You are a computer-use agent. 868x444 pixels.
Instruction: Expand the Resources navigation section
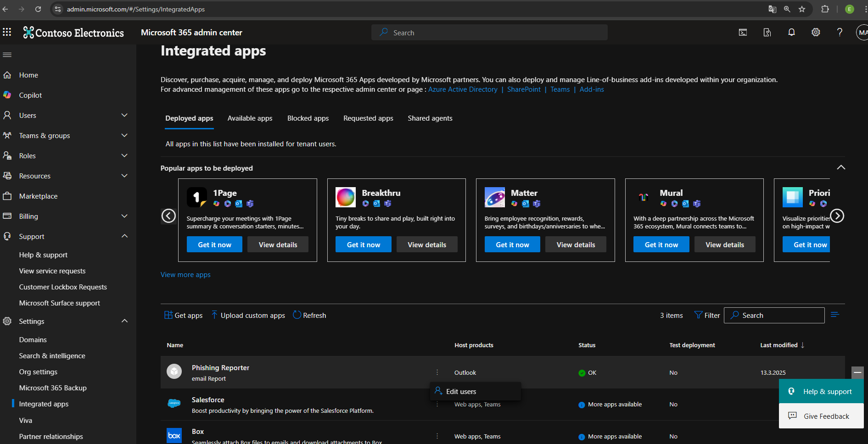(124, 176)
